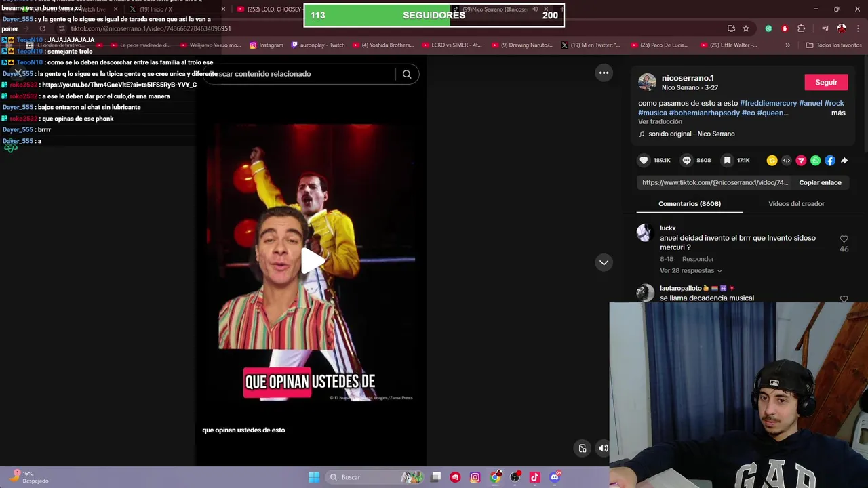Viewport: 868px width, 488px height.
Task: Open the nicoserrano.1 username link
Action: [688, 78]
